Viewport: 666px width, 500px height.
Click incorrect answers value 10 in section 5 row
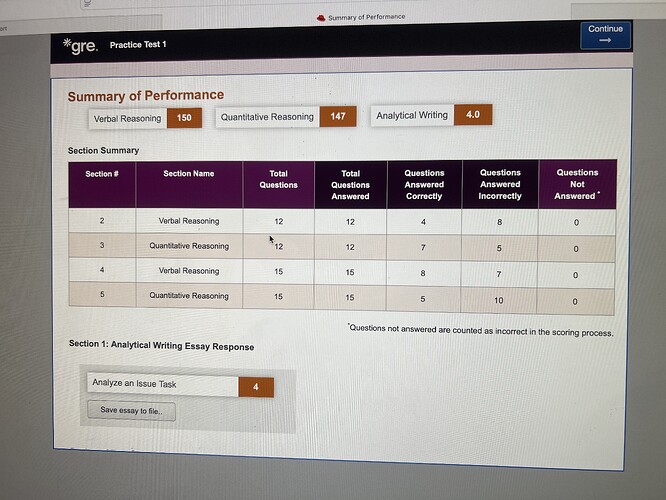tap(499, 300)
